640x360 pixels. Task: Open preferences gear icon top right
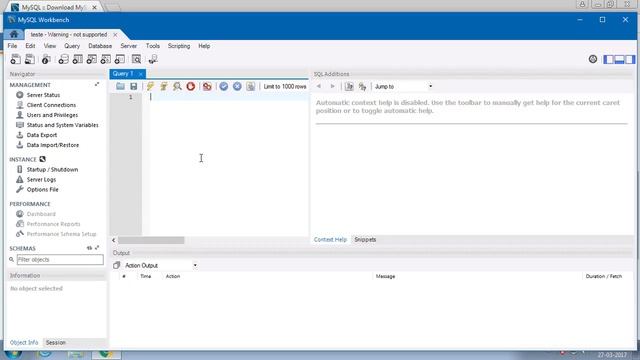pyautogui.click(x=593, y=59)
